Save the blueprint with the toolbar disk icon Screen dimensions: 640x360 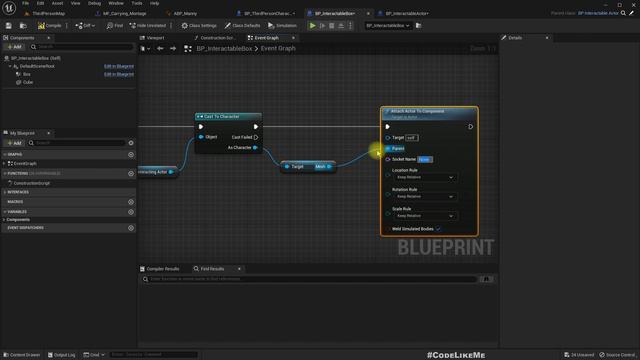(x=9, y=25)
